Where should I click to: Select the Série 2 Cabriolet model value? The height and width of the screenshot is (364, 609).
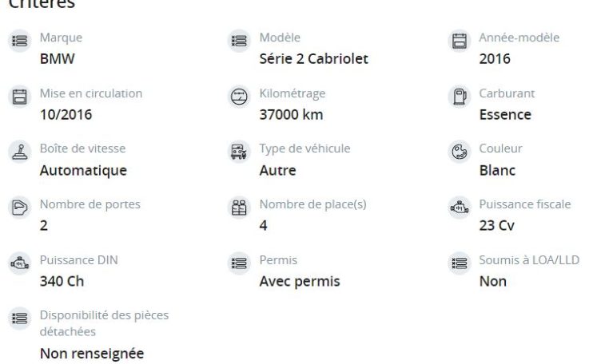tap(313, 59)
